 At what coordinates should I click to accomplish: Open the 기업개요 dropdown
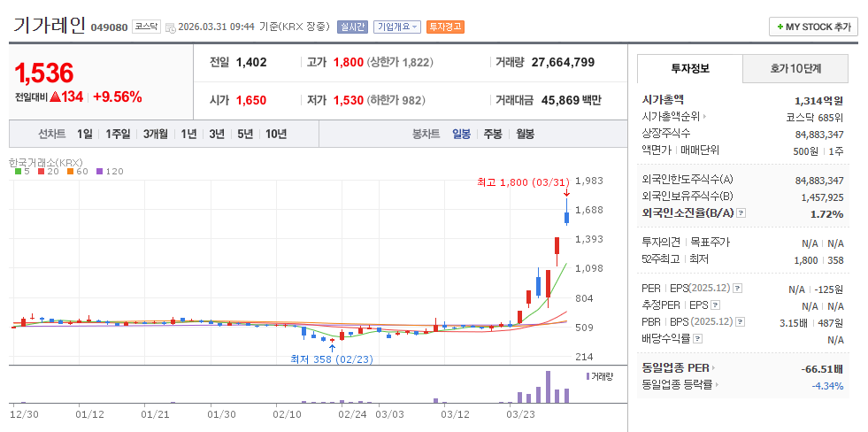coord(397,27)
